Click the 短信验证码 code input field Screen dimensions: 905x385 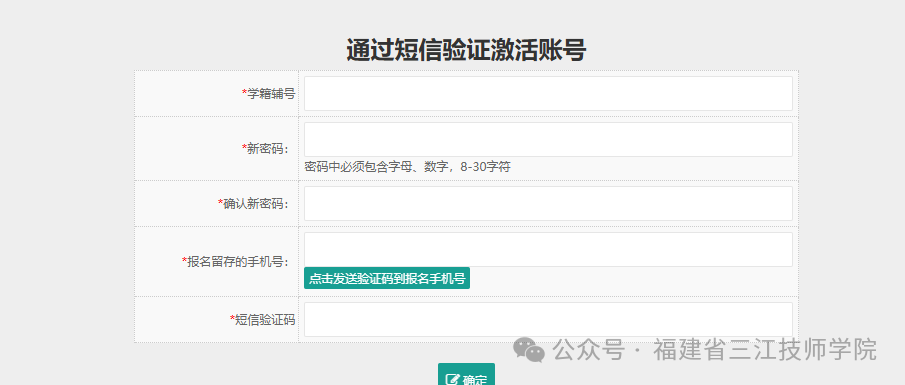pos(548,320)
